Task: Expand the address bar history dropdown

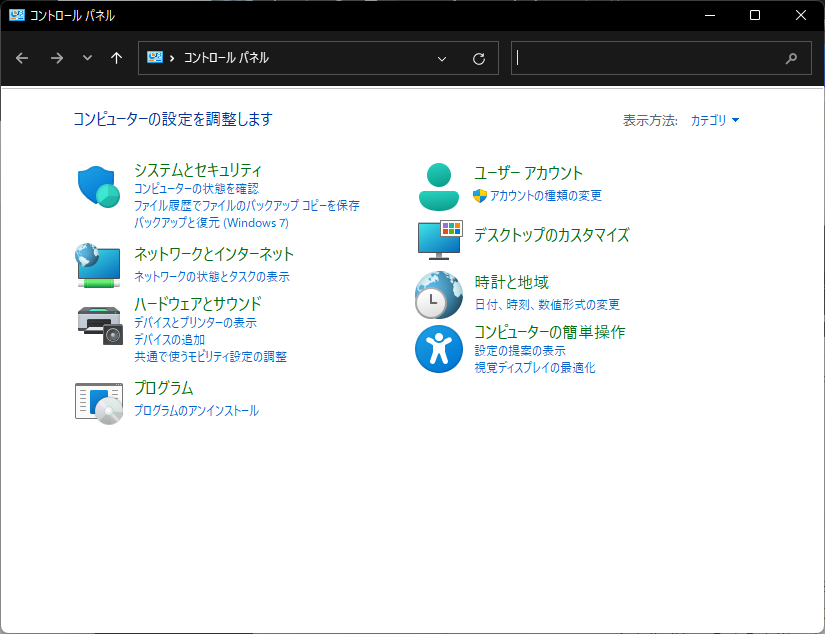Action: coord(442,58)
